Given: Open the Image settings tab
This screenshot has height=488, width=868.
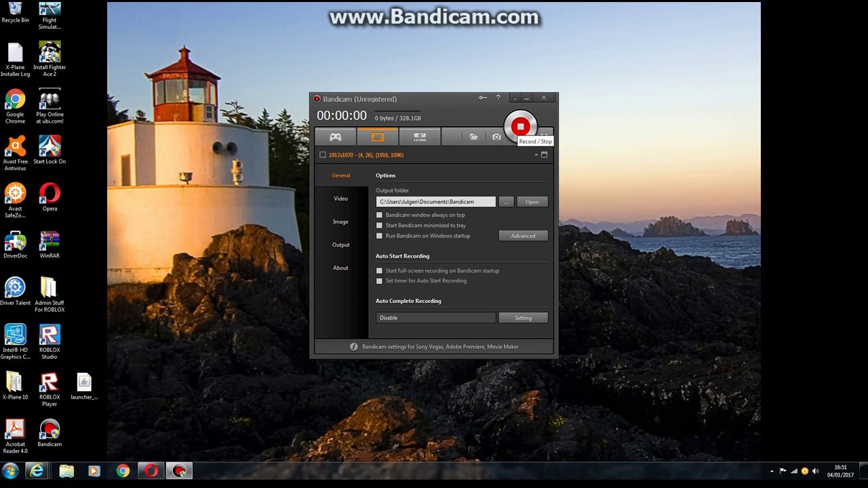Looking at the screenshot, I should (340, 222).
